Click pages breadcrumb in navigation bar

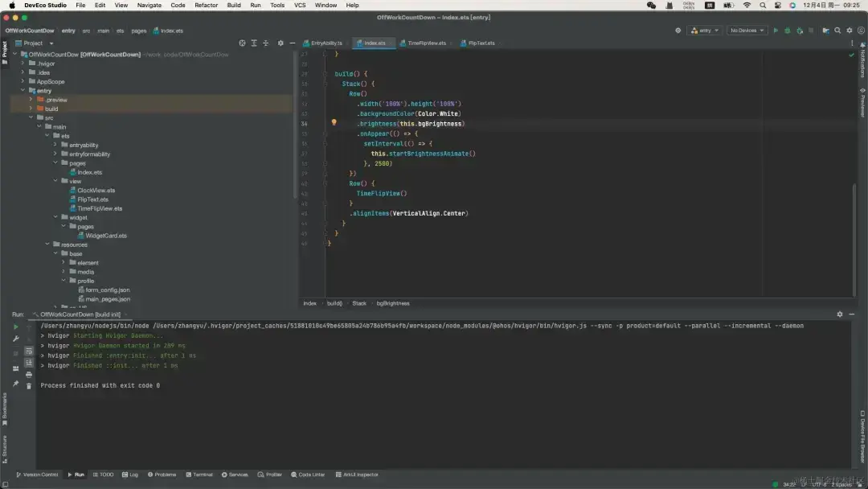pyautogui.click(x=139, y=31)
